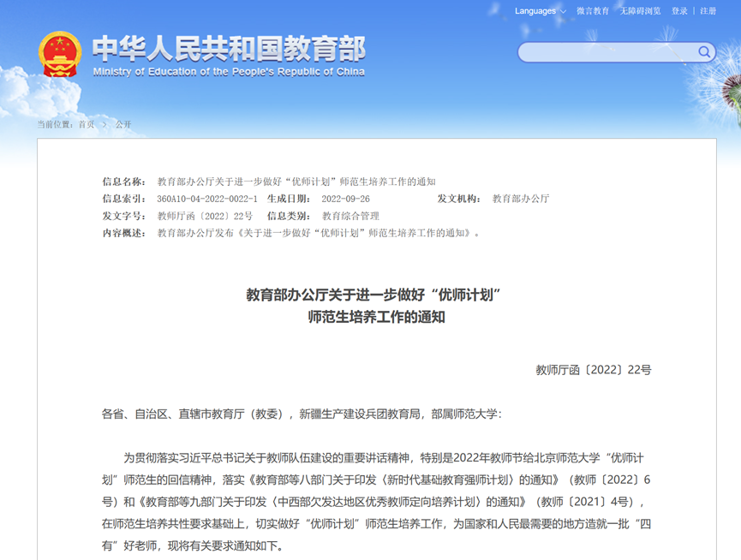The width and height of the screenshot is (741, 560).
Task: Click the salutation line starting 各省、自治区
Action: [x=302, y=414]
